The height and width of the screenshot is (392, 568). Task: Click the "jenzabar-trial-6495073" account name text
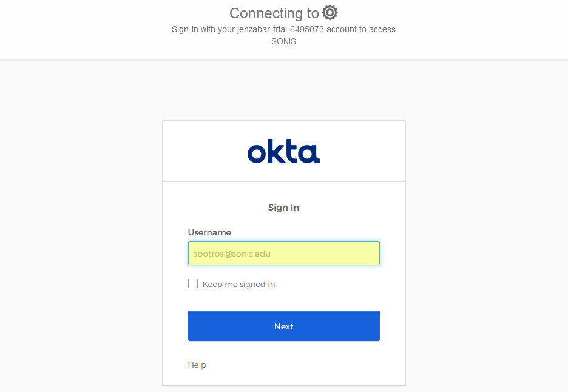[279, 29]
